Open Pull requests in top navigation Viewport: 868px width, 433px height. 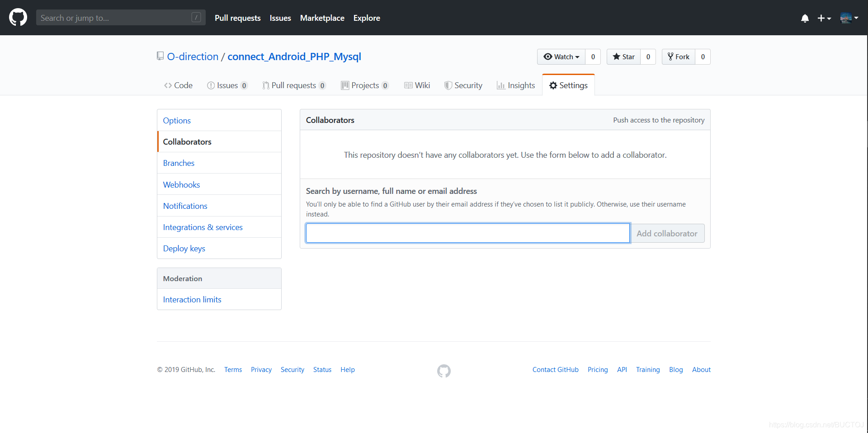click(x=237, y=18)
